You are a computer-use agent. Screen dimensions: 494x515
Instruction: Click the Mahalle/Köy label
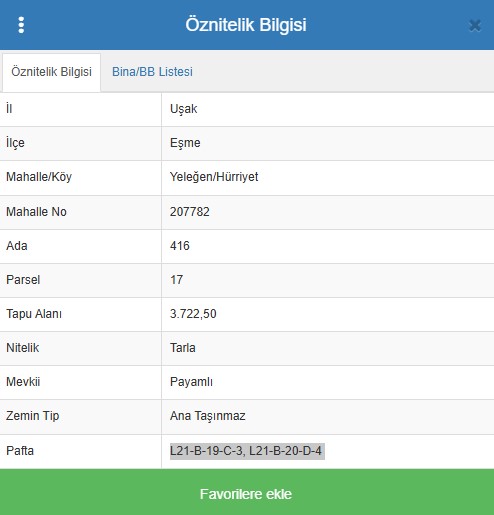[x=39, y=177]
